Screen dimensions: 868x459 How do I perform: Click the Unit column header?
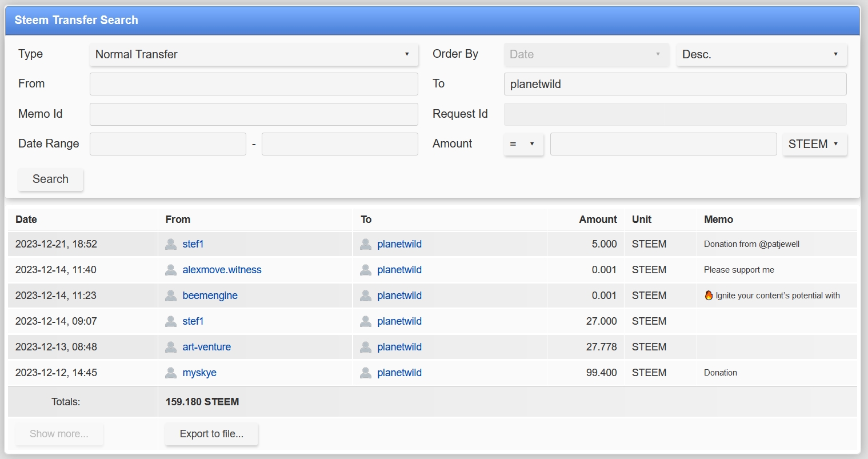(x=642, y=219)
